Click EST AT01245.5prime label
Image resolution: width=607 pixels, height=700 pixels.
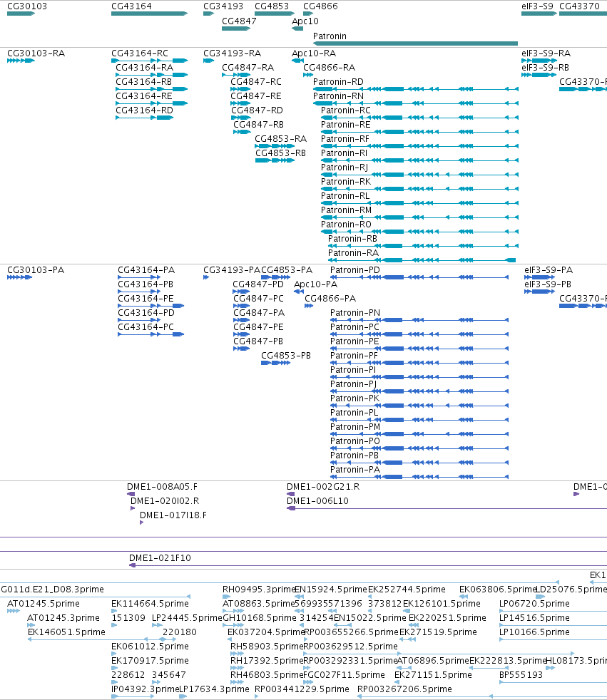click(x=44, y=604)
